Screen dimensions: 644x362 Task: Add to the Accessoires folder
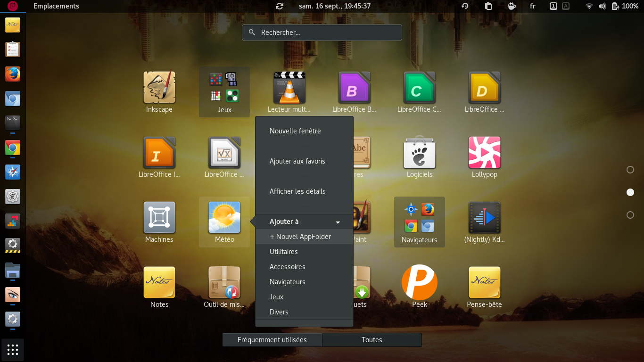click(x=304, y=267)
